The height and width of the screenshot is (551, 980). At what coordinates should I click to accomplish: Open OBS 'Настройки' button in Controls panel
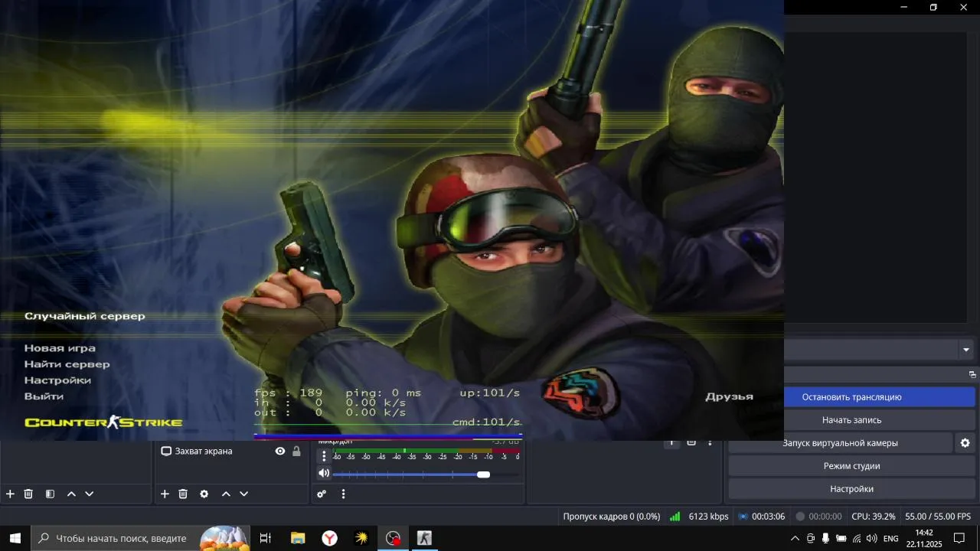click(x=851, y=489)
